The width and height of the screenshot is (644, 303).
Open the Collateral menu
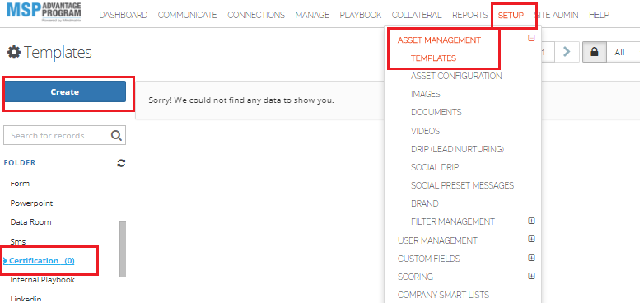pos(417,15)
